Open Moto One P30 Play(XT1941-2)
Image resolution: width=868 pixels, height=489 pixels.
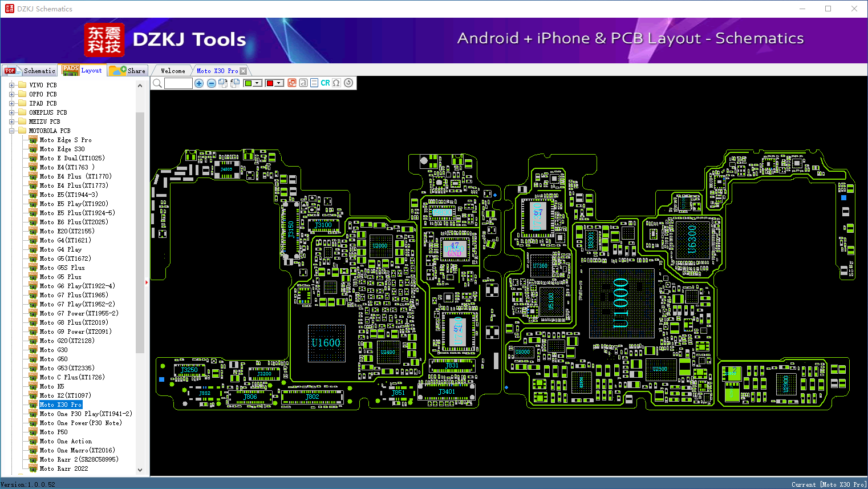coord(86,414)
